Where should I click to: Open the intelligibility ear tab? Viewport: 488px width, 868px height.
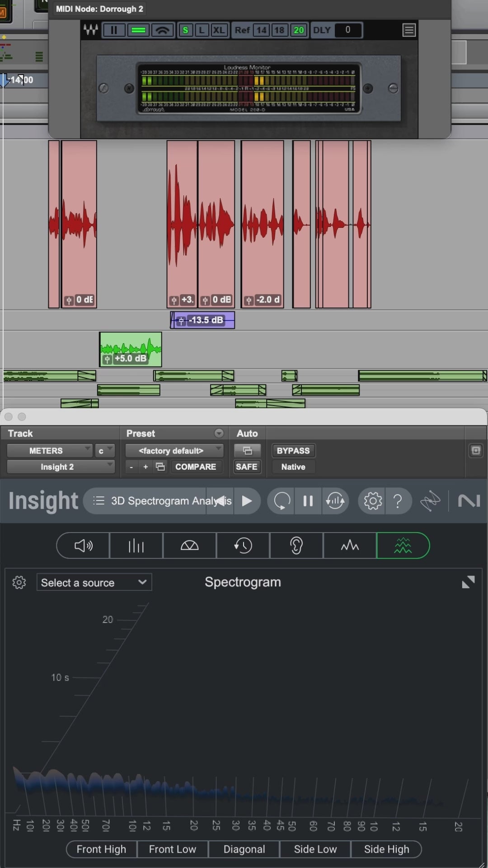coord(296,546)
